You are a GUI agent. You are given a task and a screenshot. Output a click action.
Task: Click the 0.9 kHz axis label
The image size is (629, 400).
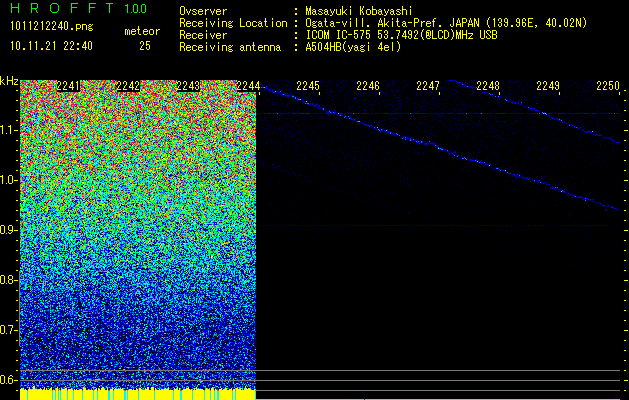[x=9, y=230]
